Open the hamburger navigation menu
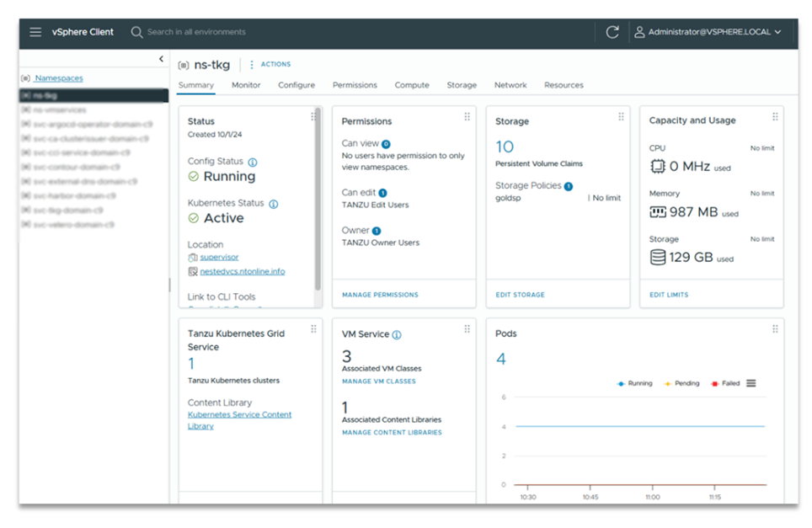The height and width of the screenshot is (528, 812). pos(35,32)
